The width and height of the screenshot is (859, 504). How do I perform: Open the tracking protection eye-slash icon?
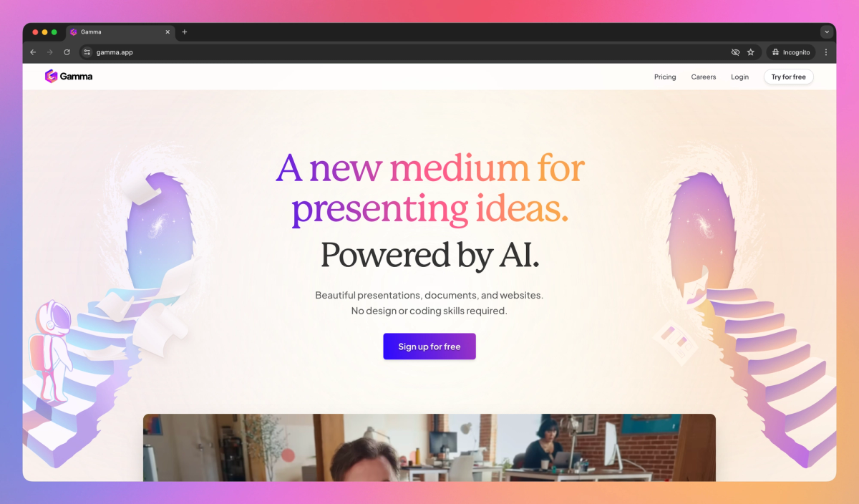point(735,52)
